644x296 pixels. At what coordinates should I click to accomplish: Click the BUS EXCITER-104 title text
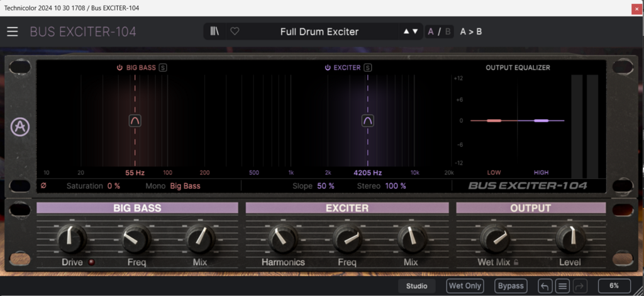tap(83, 31)
